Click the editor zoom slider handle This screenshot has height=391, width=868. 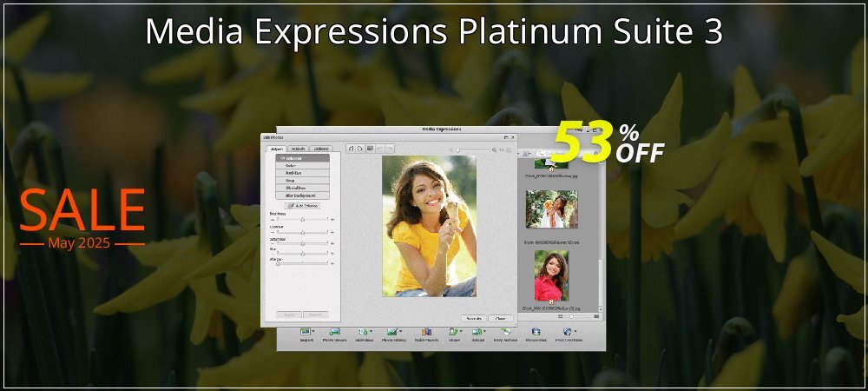[457, 150]
